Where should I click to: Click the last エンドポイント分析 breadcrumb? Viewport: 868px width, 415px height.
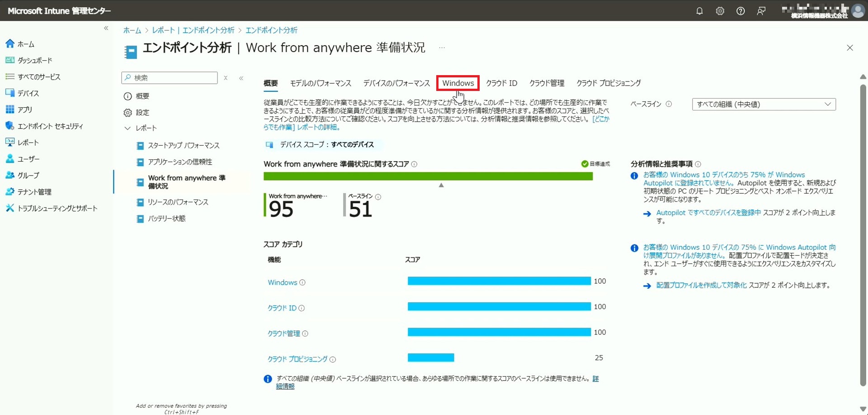pos(271,30)
